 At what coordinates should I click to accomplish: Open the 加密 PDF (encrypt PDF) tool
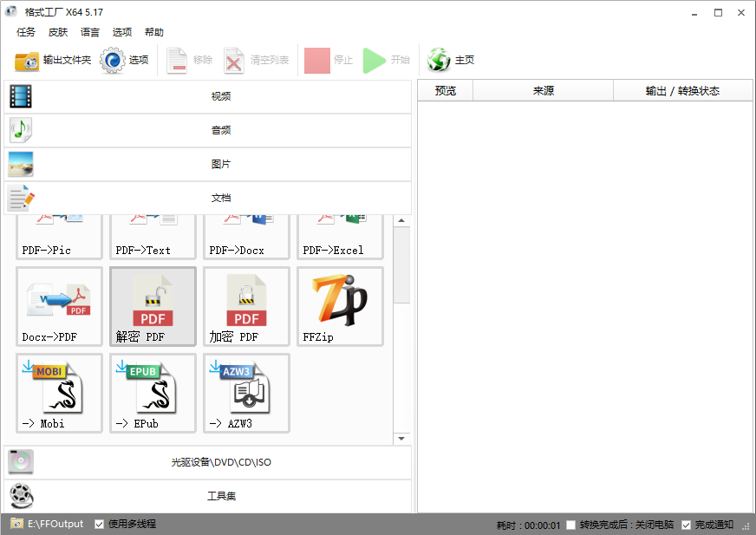[246, 307]
